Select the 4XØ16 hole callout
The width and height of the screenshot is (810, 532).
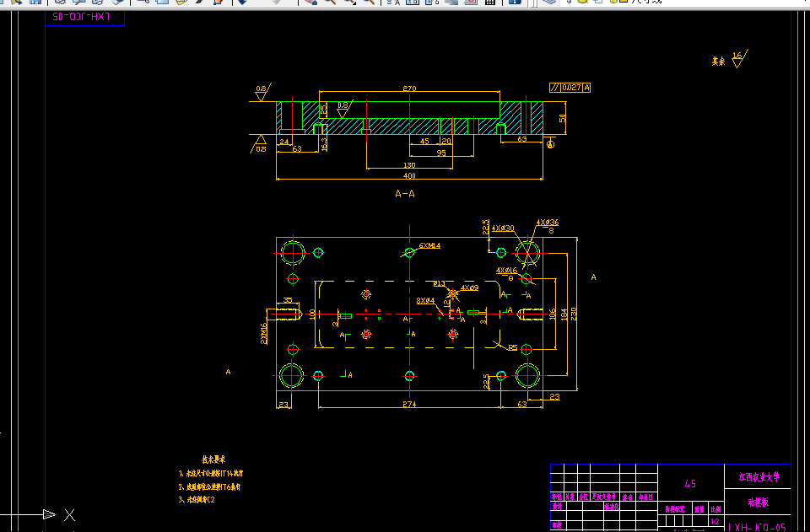[507, 271]
